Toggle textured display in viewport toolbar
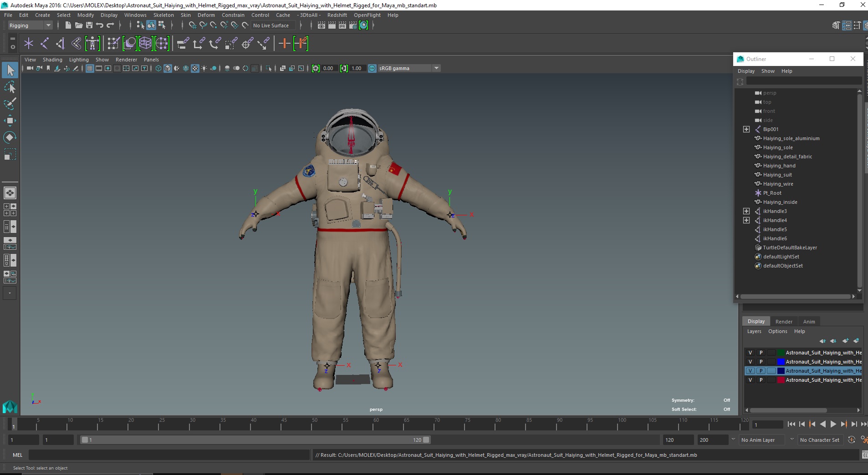868x475 pixels. [195, 68]
